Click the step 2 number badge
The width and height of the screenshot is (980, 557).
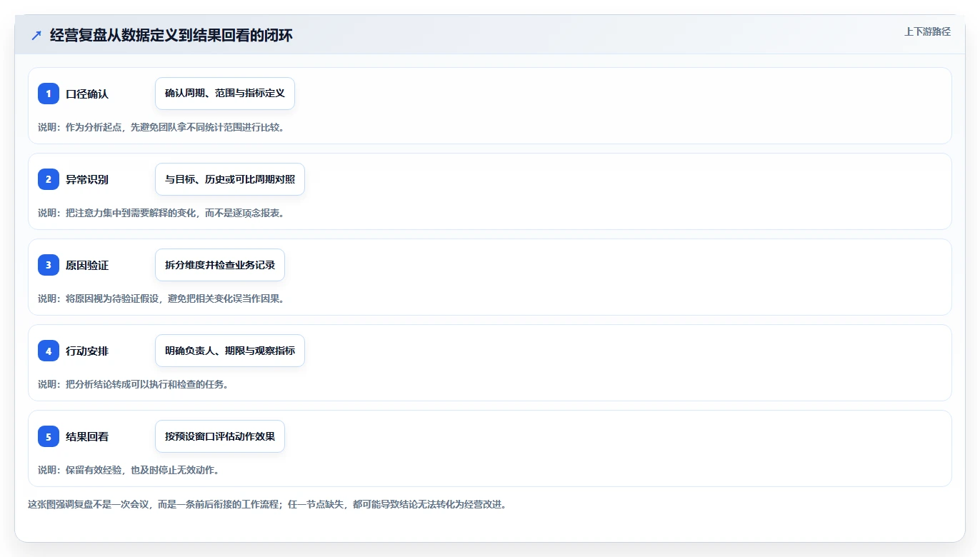coord(49,179)
